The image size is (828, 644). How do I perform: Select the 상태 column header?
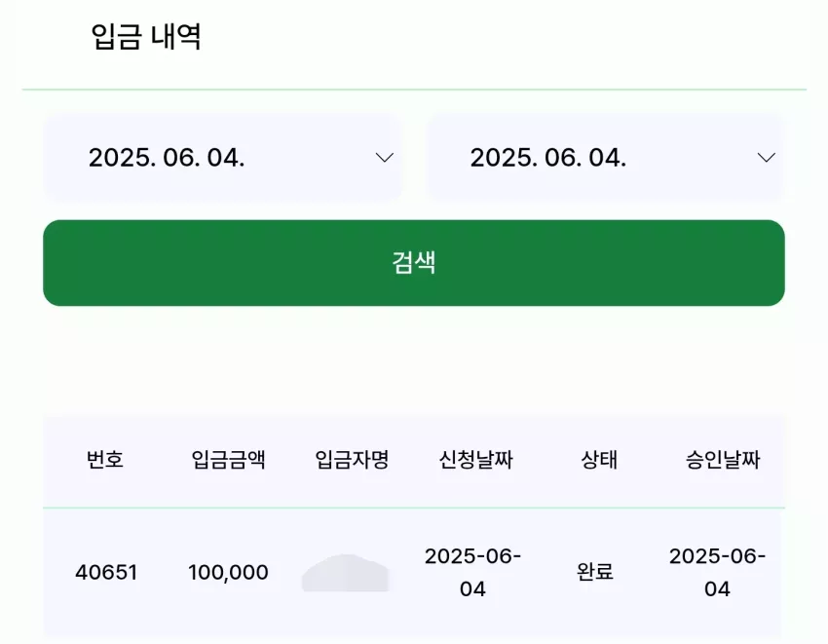click(599, 459)
